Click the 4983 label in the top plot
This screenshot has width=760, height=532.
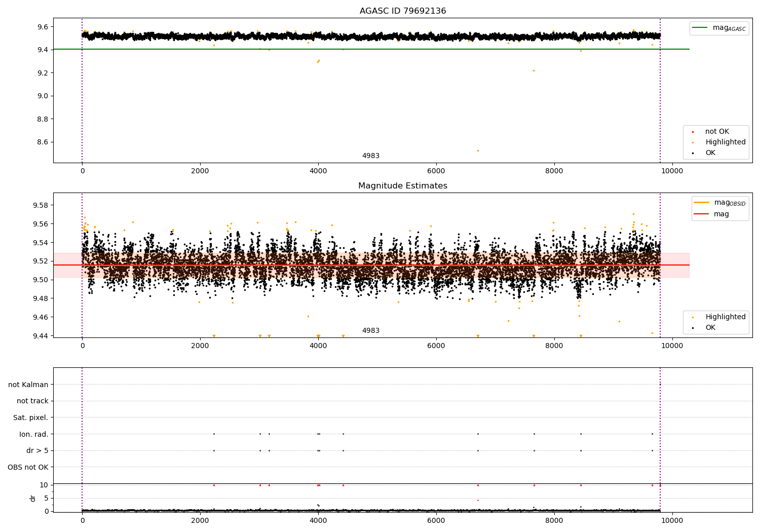pyautogui.click(x=371, y=156)
